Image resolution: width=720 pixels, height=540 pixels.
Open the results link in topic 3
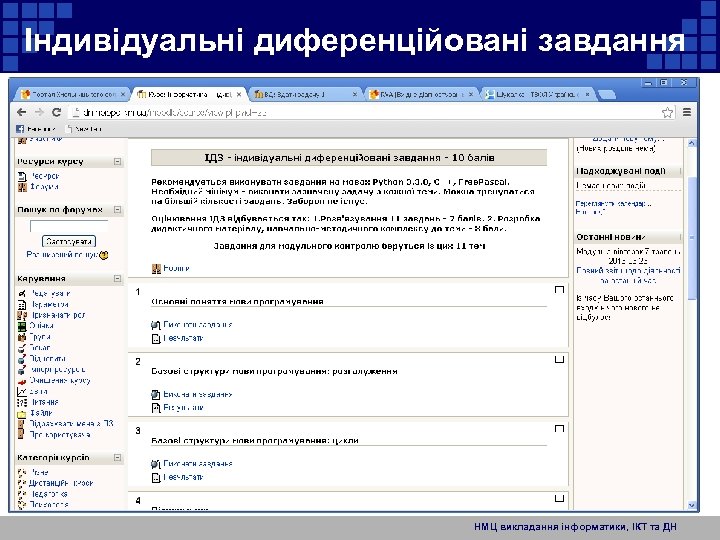tap(183, 478)
